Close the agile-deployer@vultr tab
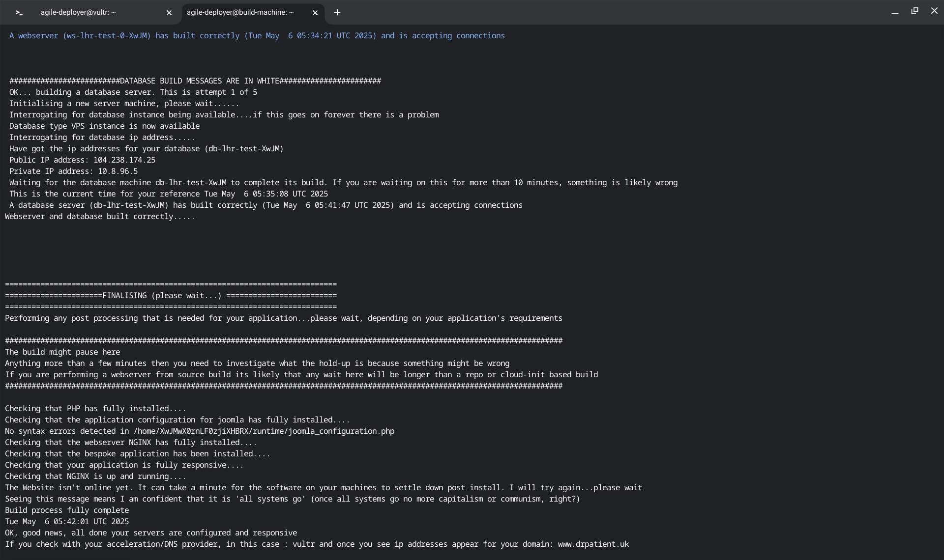The width and height of the screenshot is (944, 560). 169,13
